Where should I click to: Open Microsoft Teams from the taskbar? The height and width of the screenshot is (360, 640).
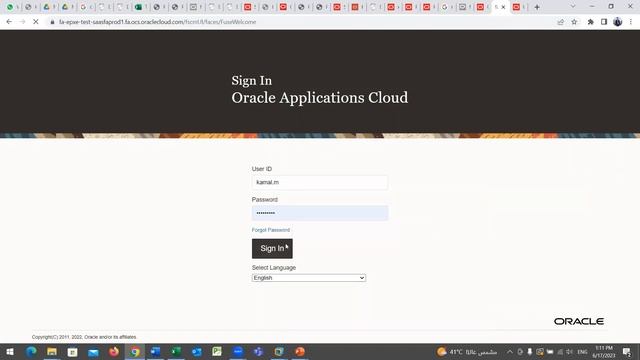click(x=258, y=352)
